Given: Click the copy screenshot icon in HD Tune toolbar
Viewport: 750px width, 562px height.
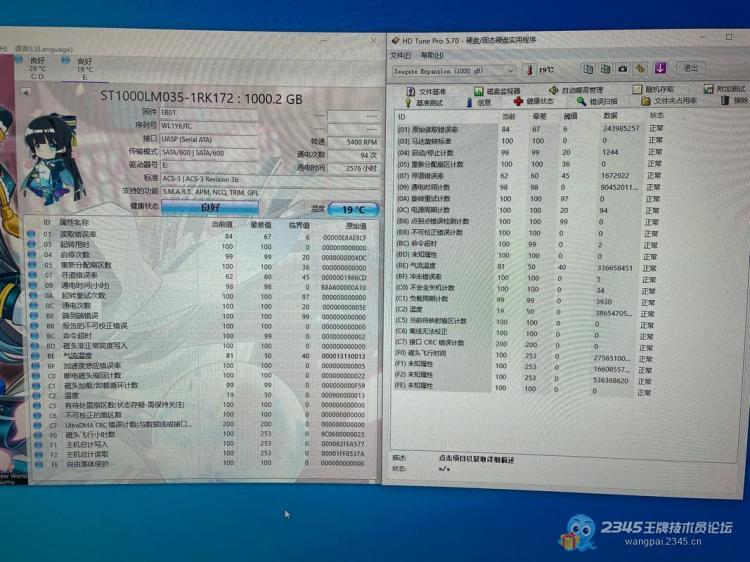Looking at the screenshot, I should 607,69.
